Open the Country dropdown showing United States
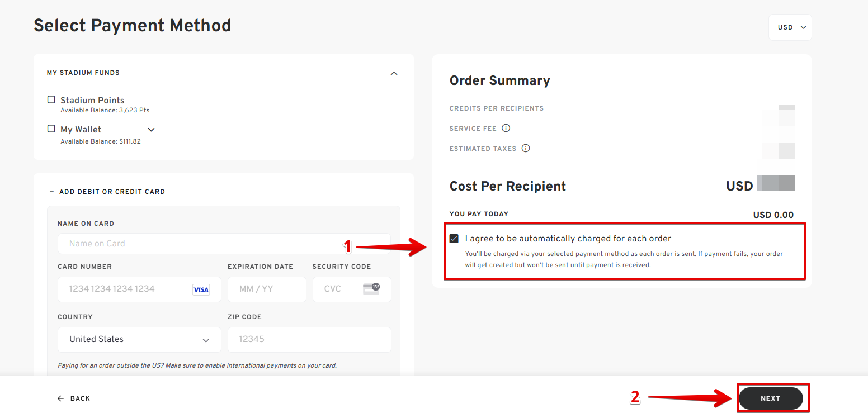The image size is (868, 418). [x=139, y=340]
